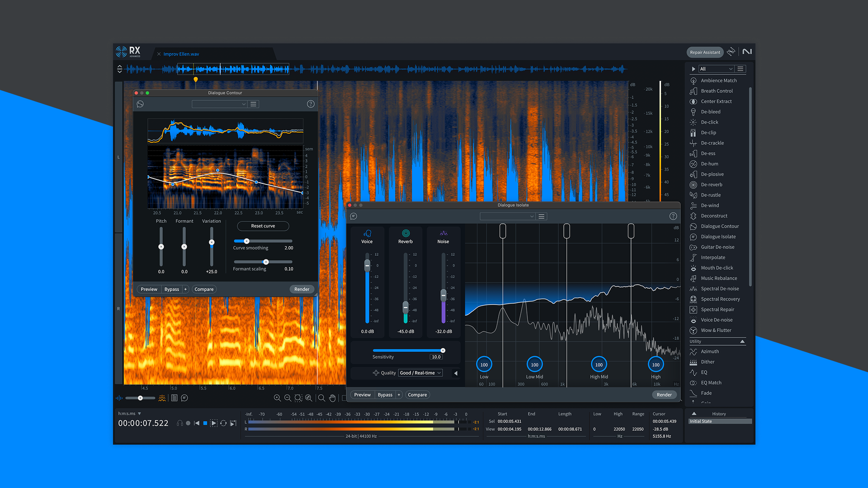Click the Sensitivity slider handle
This screenshot has height=488, width=868.
pyautogui.click(x=443, y=350)
